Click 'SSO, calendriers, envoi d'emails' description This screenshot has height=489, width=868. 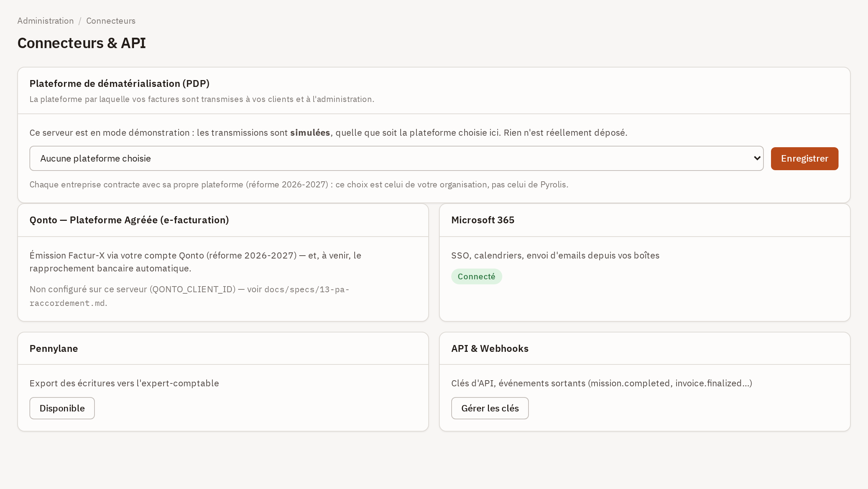[x=555, y=256]
